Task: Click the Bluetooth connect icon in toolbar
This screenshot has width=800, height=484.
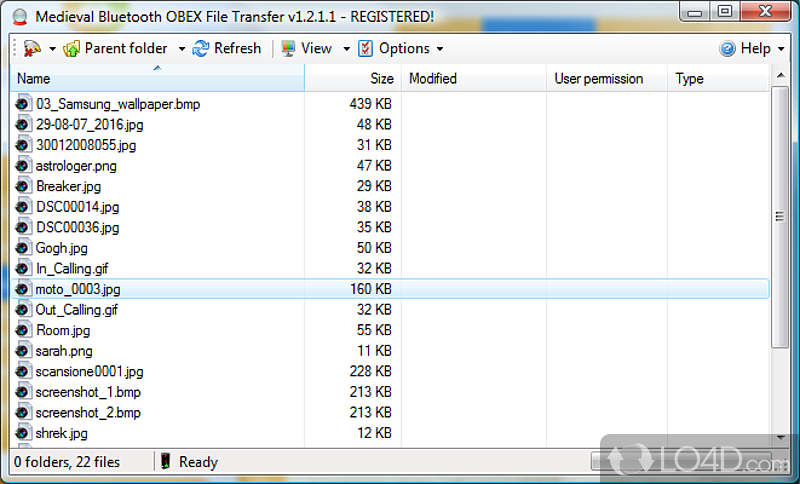Action: pyautogui.click(x=32, y=48)
